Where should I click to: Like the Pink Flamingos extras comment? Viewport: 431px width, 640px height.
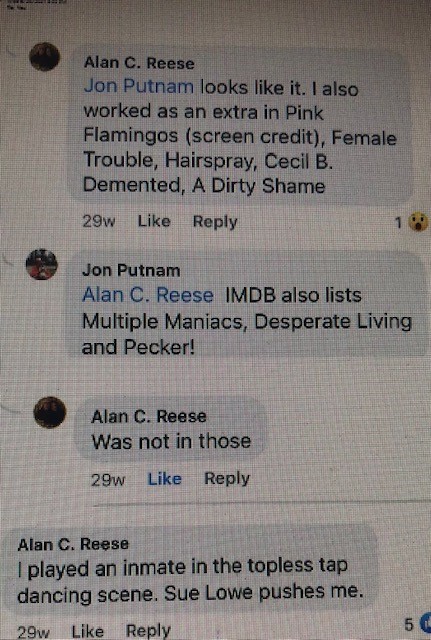pyautogui.click(x=154, y=221)
